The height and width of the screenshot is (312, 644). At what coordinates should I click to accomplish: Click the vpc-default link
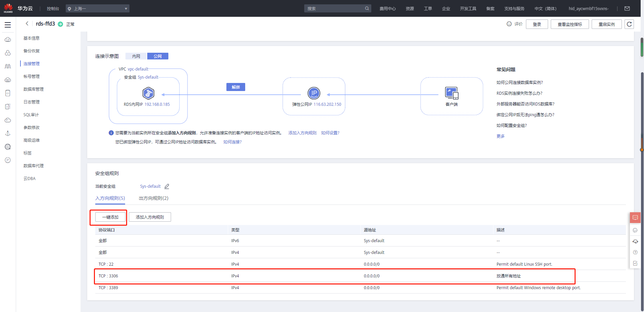tap(138, 69)
